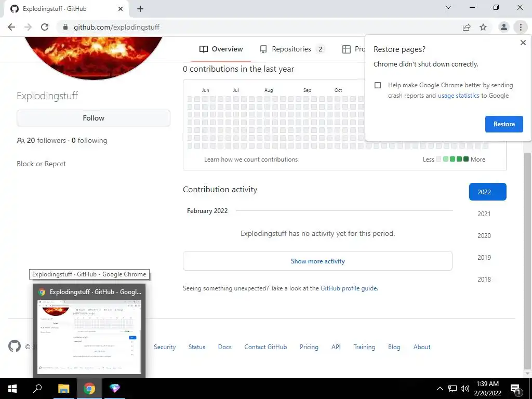Click the GitHub logo in footer
This screenshot has height=399, width=532.
15,346
